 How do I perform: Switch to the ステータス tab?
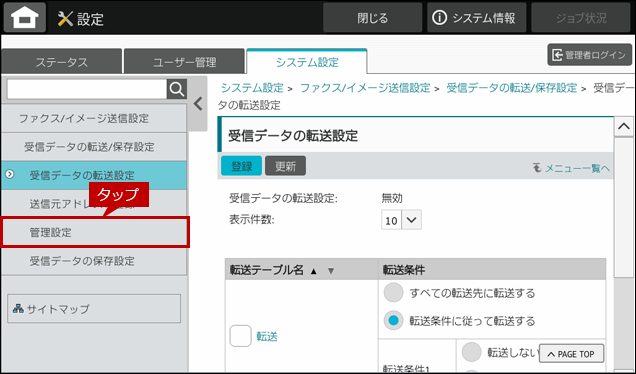62,62
